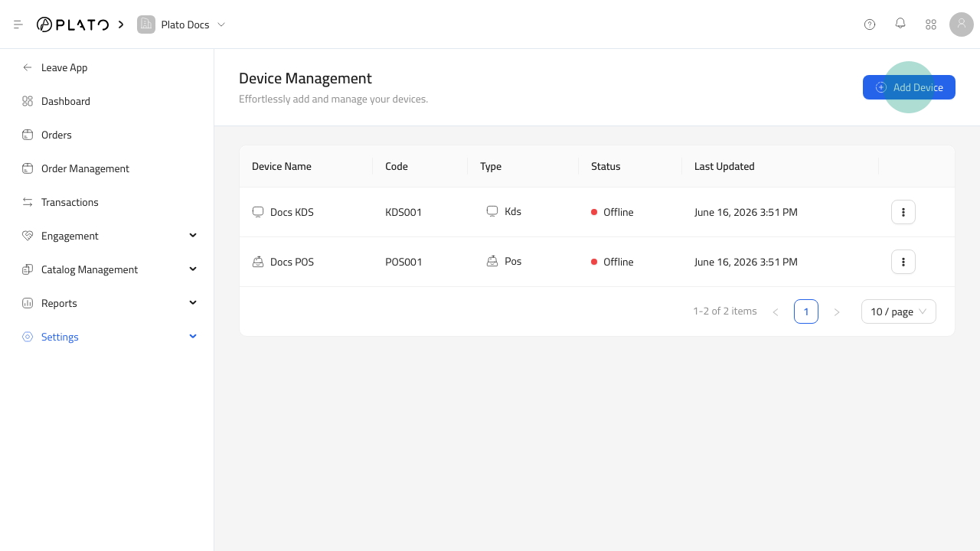Click the Docs KDS device name
The width and height of the screenshot is (980, 551).
coord(292,212)
